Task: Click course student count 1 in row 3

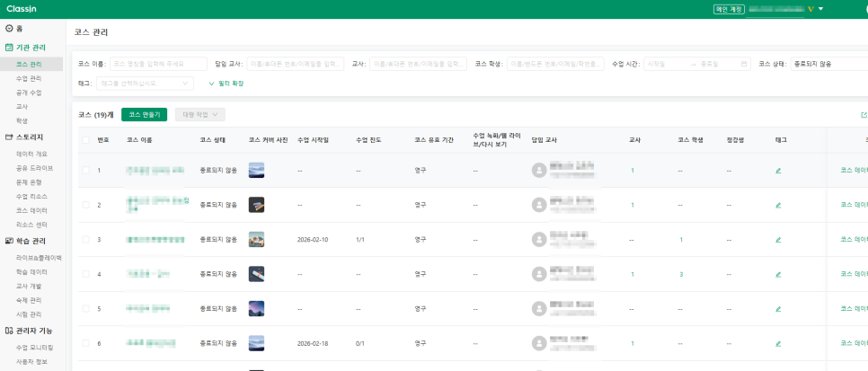Action: (x=681, y=240)
